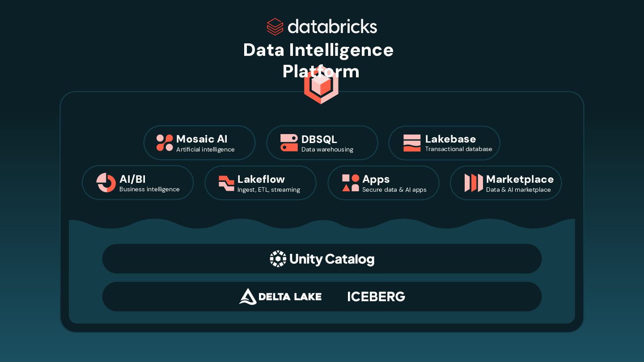
Task: Click the 'Artificial intelligence' subtitle
Action: [x=205, y=149]
